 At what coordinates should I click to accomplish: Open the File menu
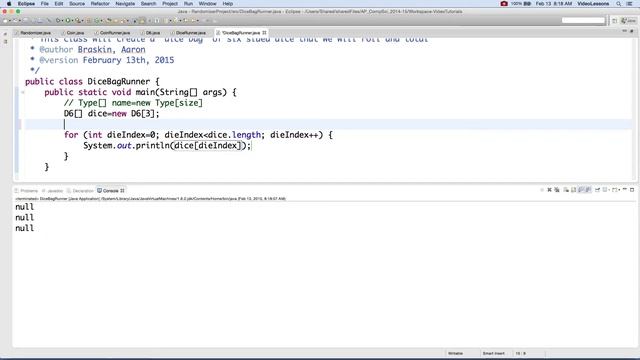click(44, 4)
